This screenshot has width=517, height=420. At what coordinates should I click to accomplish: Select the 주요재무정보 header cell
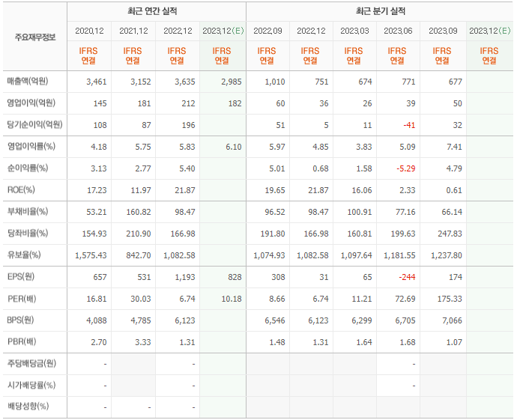(x=35, y=37)
